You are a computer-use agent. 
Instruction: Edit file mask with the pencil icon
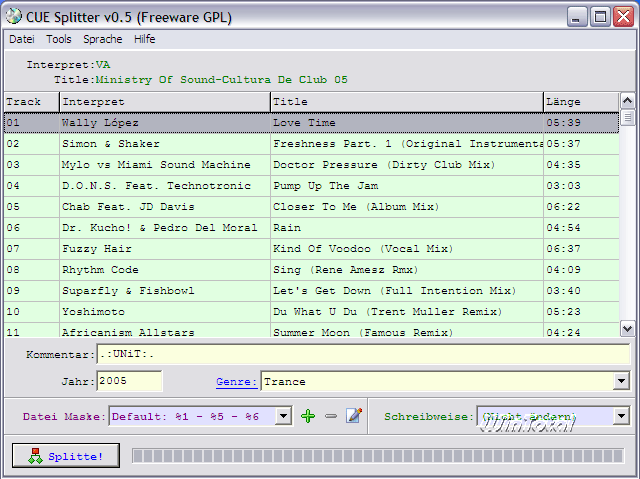point(354,415)
